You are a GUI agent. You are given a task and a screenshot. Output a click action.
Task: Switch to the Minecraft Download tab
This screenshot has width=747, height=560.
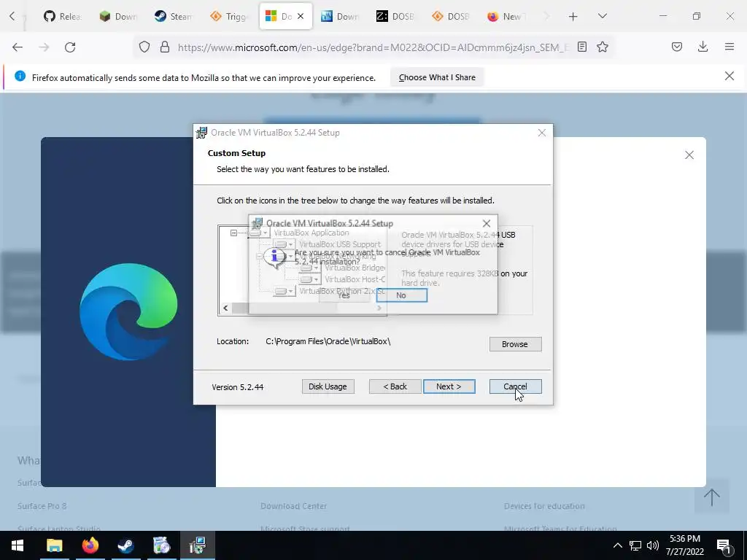[118, 16]
